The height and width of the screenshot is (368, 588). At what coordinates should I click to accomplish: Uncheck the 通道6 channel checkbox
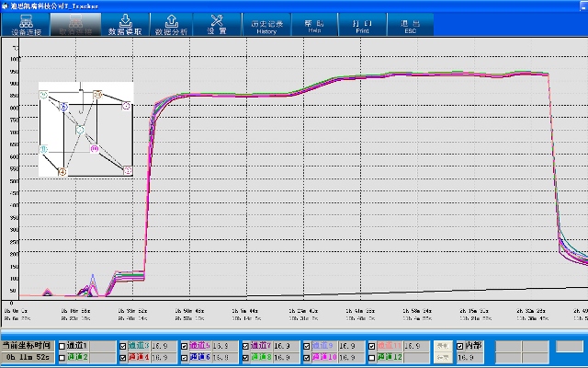185,357
